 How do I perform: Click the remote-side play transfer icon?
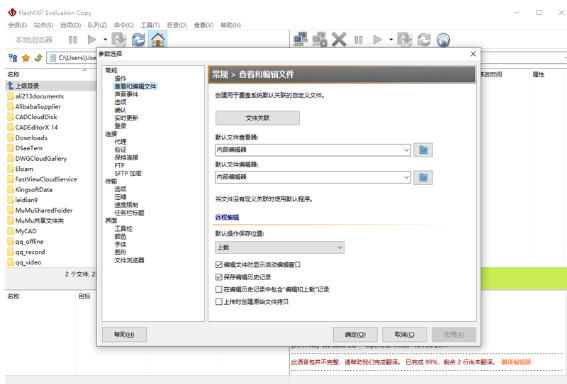(377, 39)
